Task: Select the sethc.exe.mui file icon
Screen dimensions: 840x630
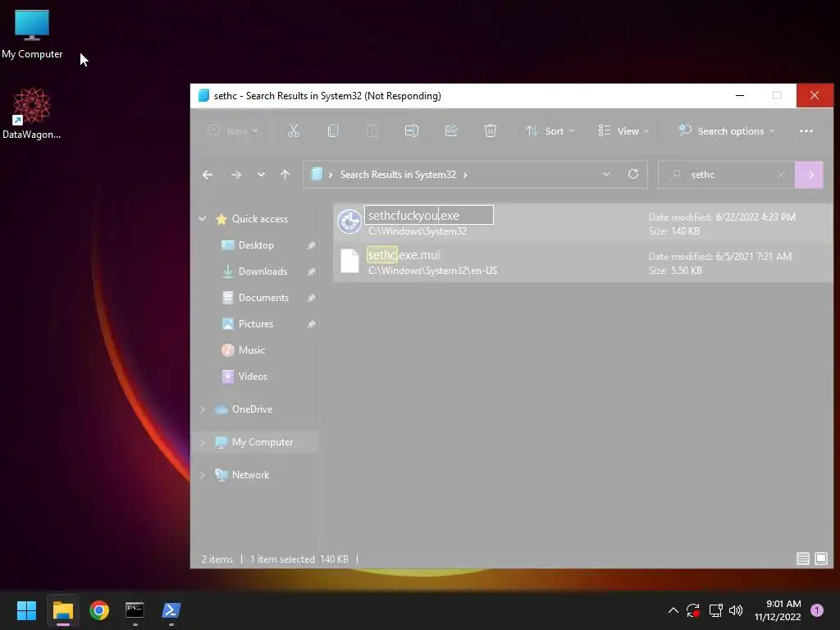Action: click(349, 261)
